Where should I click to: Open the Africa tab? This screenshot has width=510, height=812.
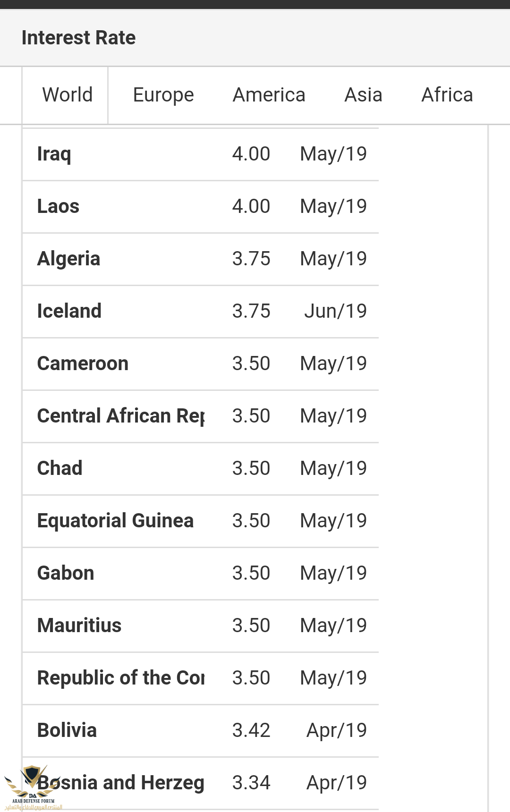tap(447, 95)
